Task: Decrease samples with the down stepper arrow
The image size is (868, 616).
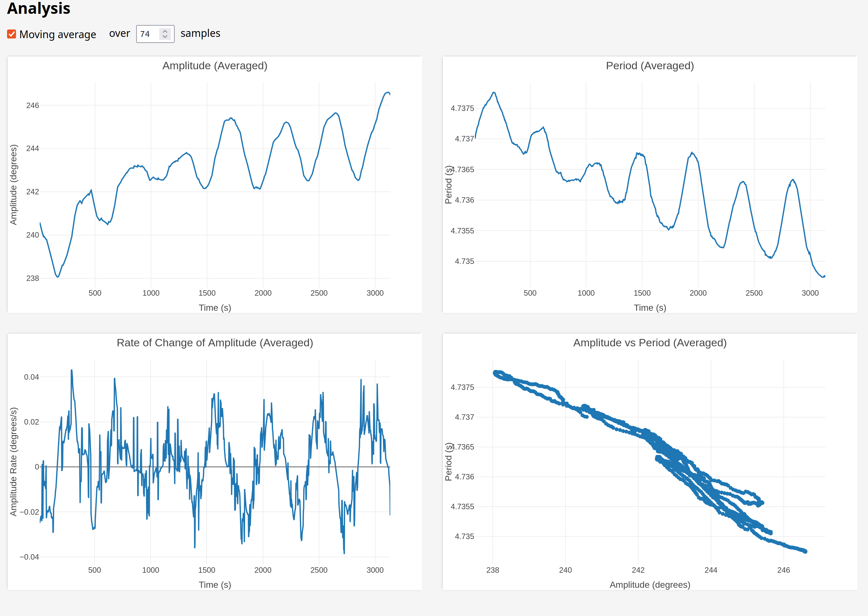Action: click(165, 37)
